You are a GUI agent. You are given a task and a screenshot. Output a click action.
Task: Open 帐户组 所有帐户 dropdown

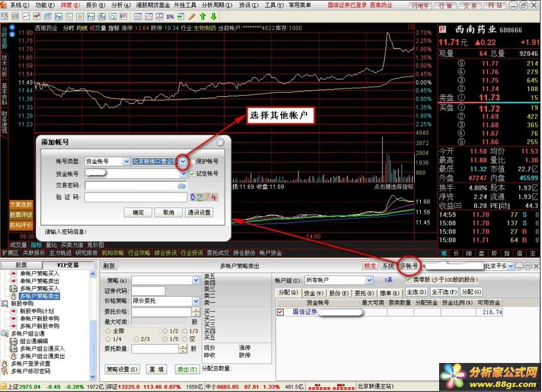click(x=369, y=280)
